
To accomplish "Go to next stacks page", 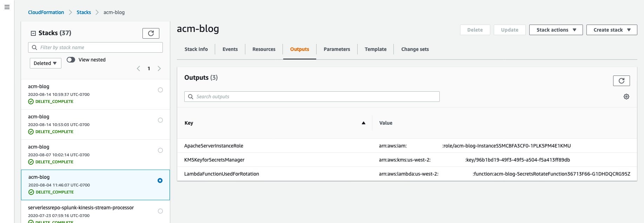I will 159,68.
